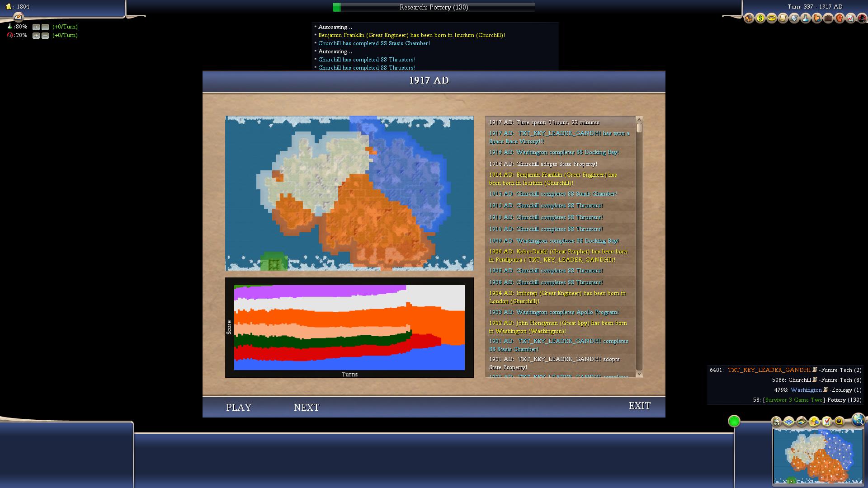Open the Civics Advisor scroll icon
This screenshot has height=488, width=868.
[x=783, y=18]
